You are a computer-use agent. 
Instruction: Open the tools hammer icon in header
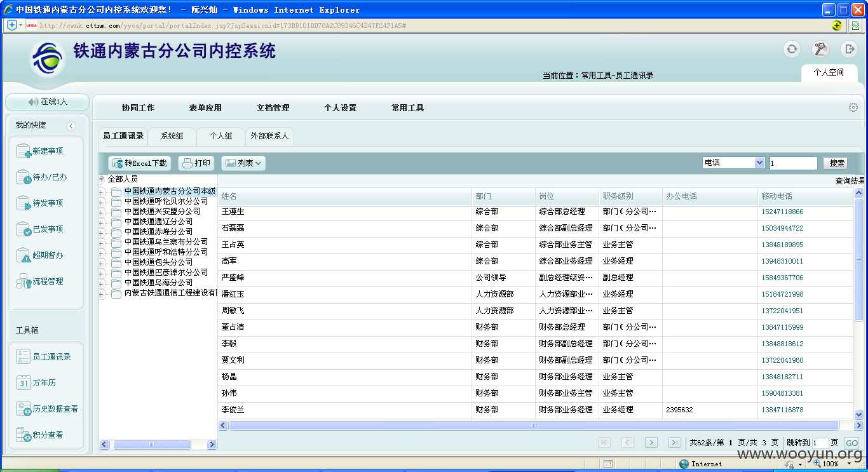point(820,49)
